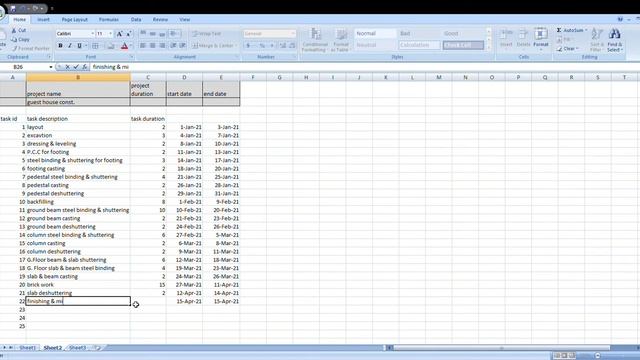Switch to Sheet1 tab

28,348
